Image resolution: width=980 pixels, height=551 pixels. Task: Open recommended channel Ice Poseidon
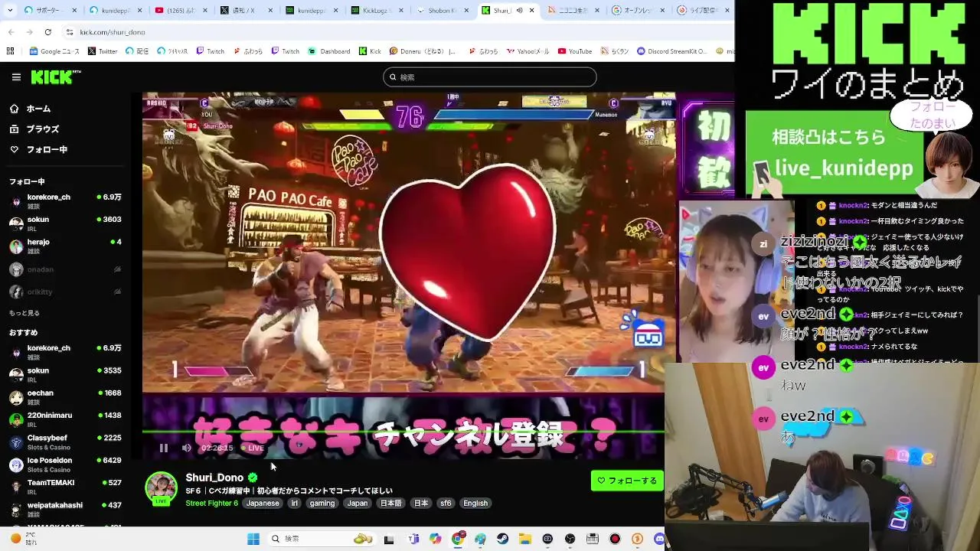click(x=65, y=465)
